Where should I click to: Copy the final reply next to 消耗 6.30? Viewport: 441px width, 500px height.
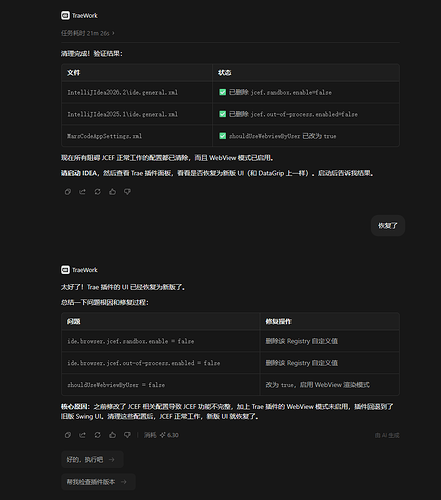pos(68,435)
